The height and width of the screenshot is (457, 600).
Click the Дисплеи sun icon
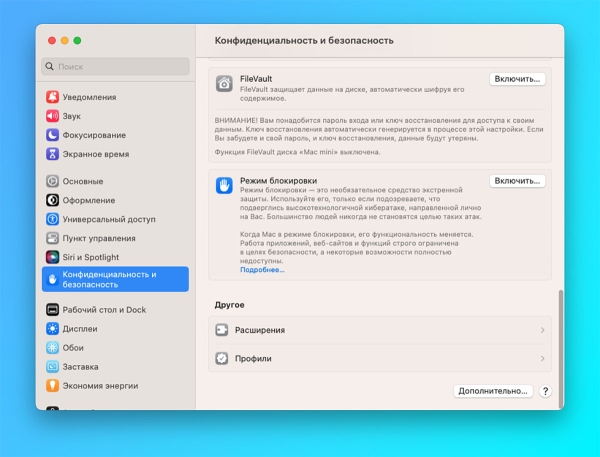52,328
